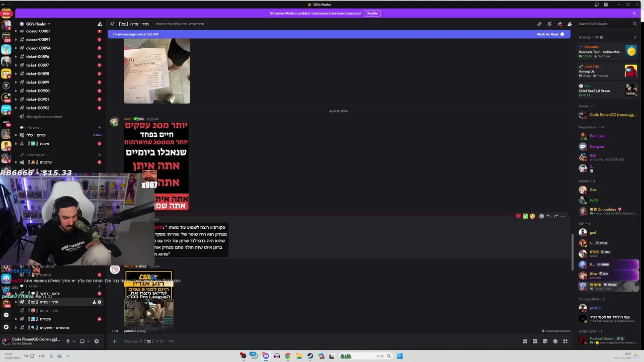
Task: Open Liors Life Among Us activity card
Action: pos(608,71)
